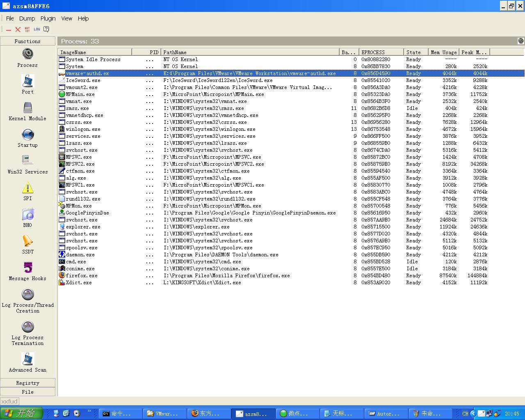Sort by ImageName column

coord(95,52)
